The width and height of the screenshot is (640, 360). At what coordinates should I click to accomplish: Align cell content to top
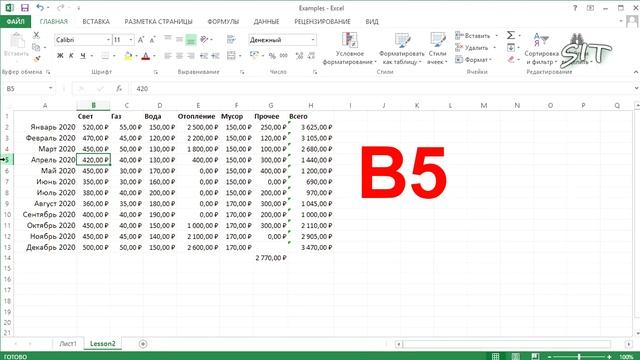(168, 39)
